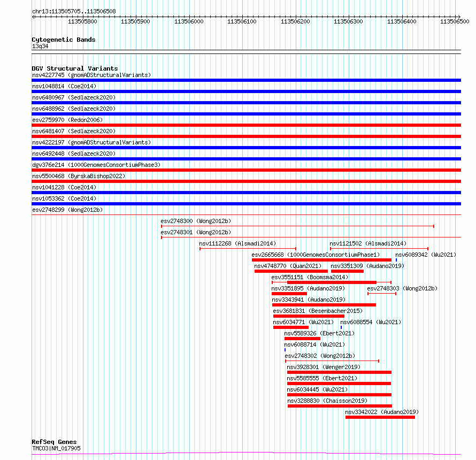476x460 pixels.
Task: Click ruler position 113505800
Action: pyautogui.click(x=82, y=21)
